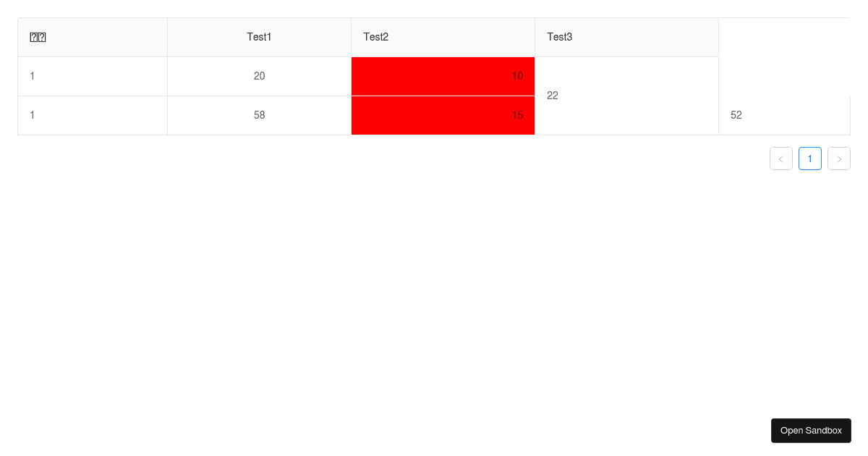Select the red cell containing 10
The image size is (868, 456).
click(x=443, y=76)
